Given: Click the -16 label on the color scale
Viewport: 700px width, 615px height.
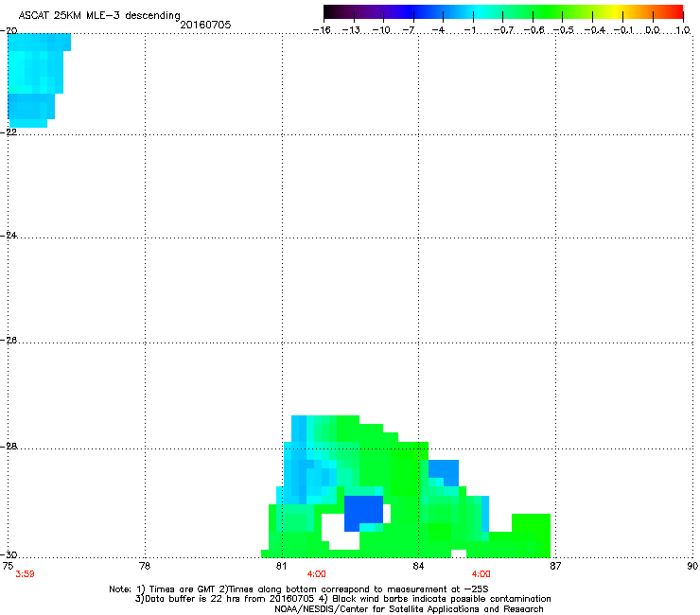Looking at the screenshot, I should (x=322, y=30).
